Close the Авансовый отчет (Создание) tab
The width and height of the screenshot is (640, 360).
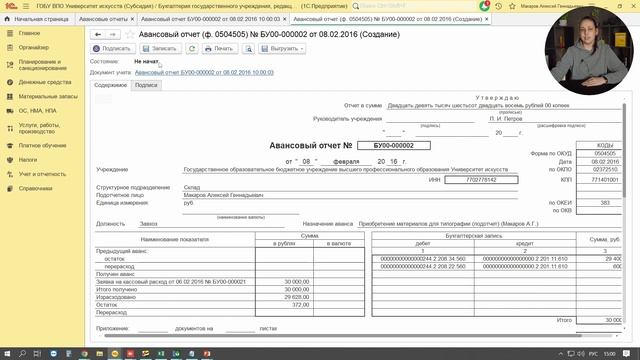tap(487, 19)
